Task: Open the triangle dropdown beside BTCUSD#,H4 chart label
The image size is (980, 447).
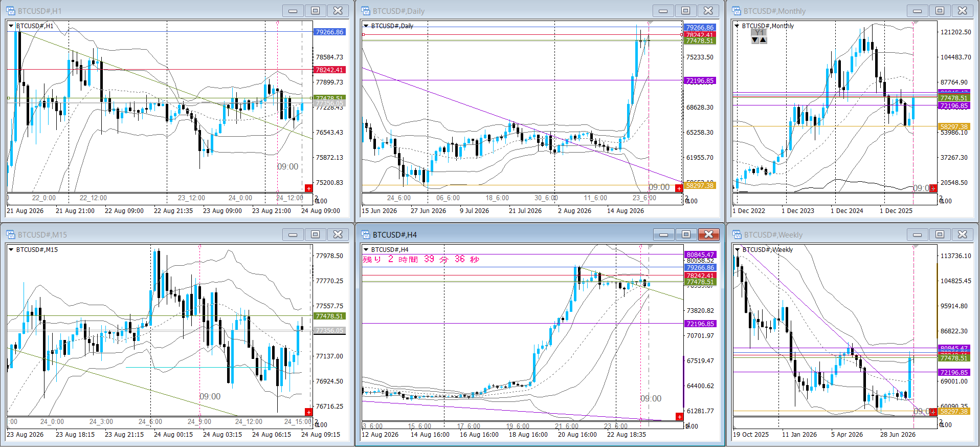Action: (x=366, y=250)
